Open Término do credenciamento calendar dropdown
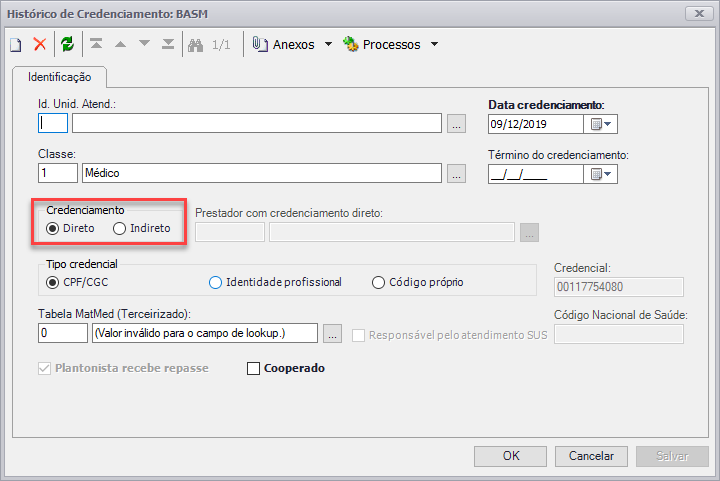Image resolution: width=720 pixels, height=481 pixels. [601, 174]
